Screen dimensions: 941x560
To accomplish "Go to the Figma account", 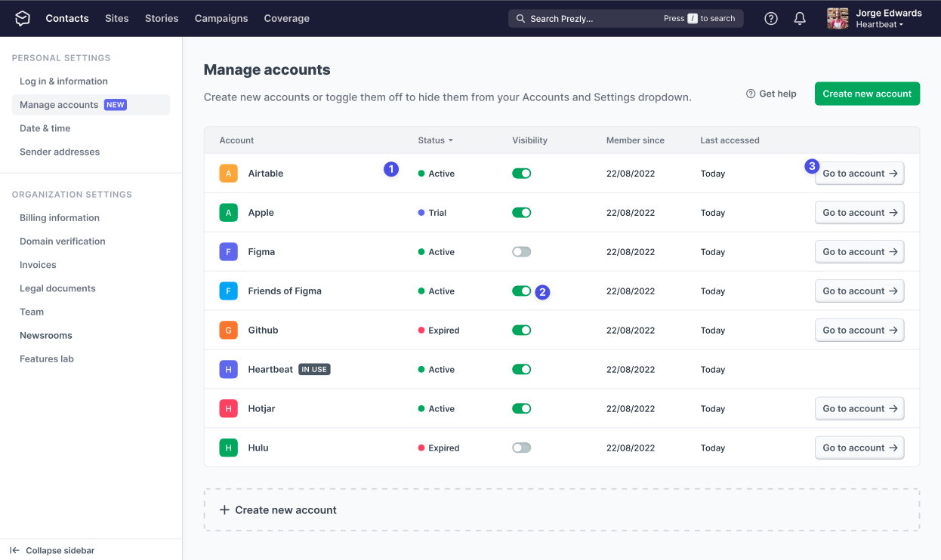I will pyautogui.click(x=859, y=252).
